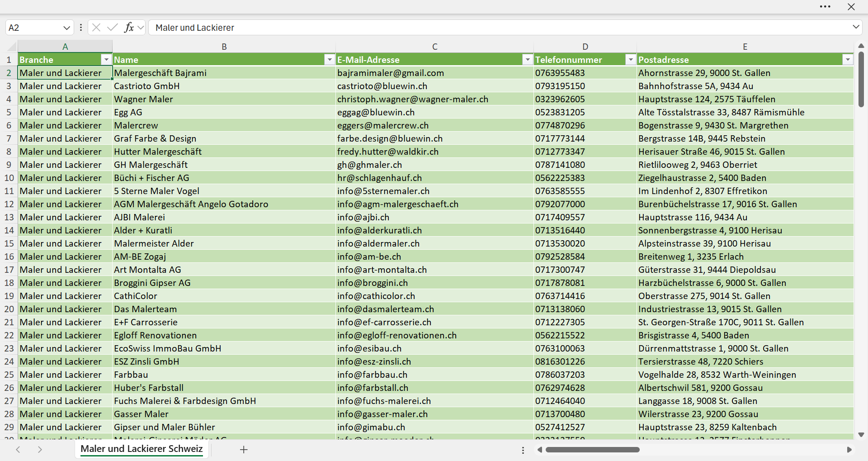Click the horizontal scrollbar thumb
Image resolution: width=868 pixels, height=461 pixels.
[x=592, y=450]
